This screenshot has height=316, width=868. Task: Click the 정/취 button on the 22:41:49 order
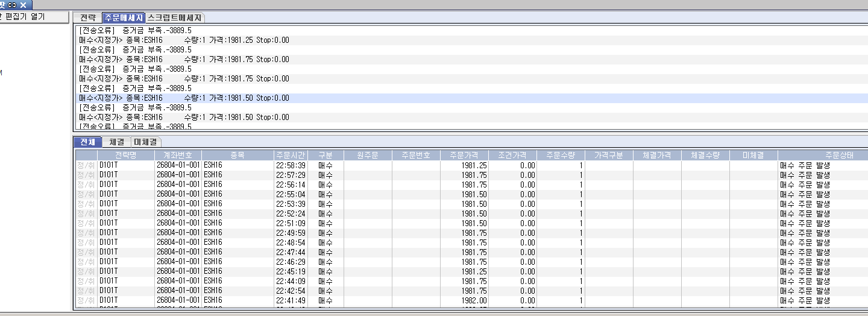(x=86, y=300)
